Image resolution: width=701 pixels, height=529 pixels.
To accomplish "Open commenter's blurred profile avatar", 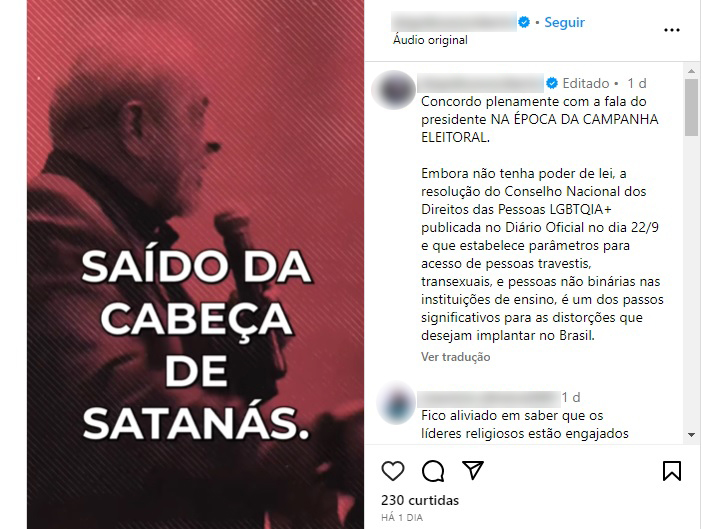I will (x=395, y=402).
